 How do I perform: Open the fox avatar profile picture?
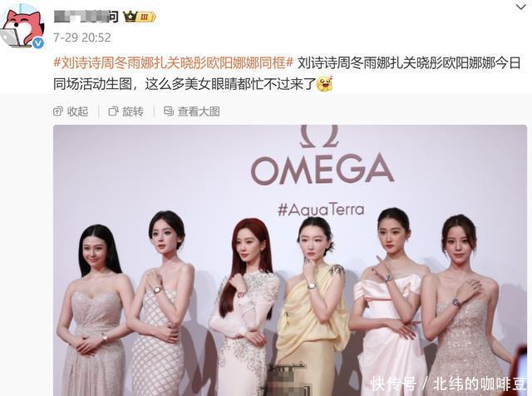(x=22, y=27)
